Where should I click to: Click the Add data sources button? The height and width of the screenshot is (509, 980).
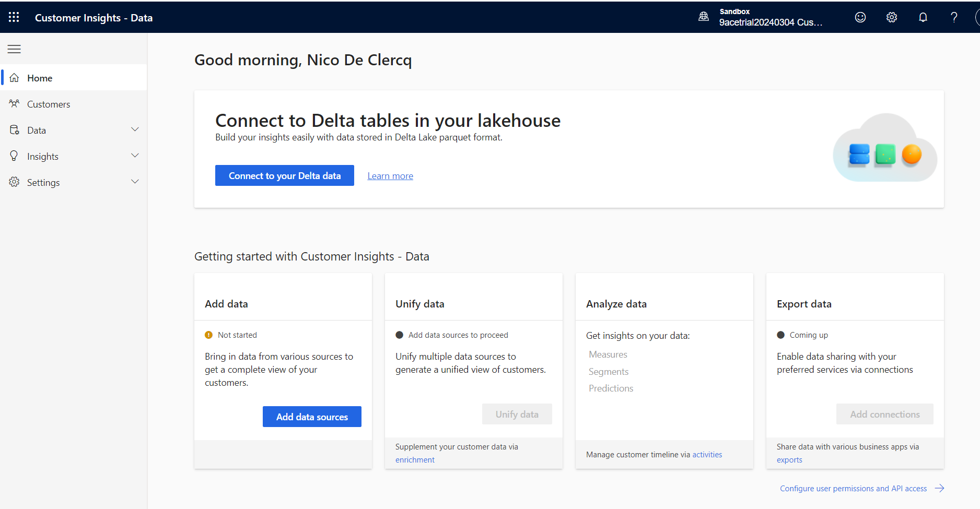point(312,417)
